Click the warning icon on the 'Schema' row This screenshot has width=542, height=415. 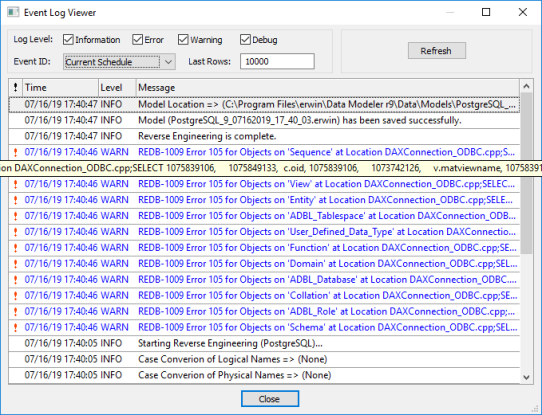point(15,327)
